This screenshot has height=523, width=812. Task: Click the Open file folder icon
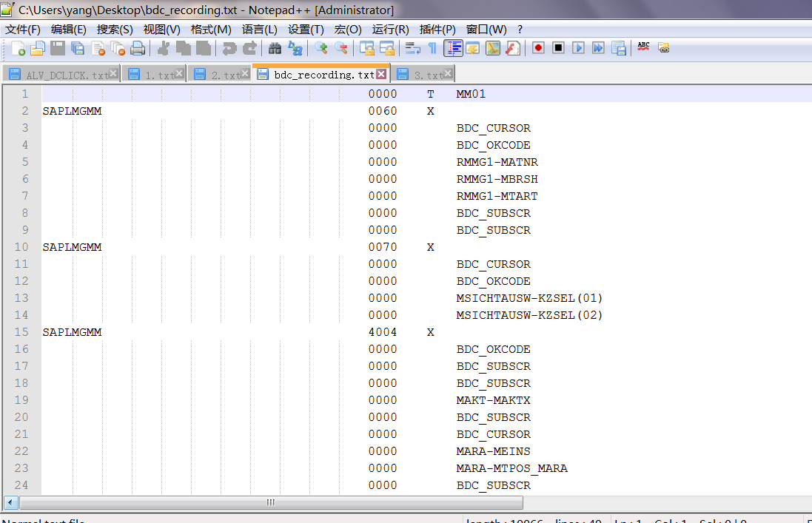tap(37, 48)
